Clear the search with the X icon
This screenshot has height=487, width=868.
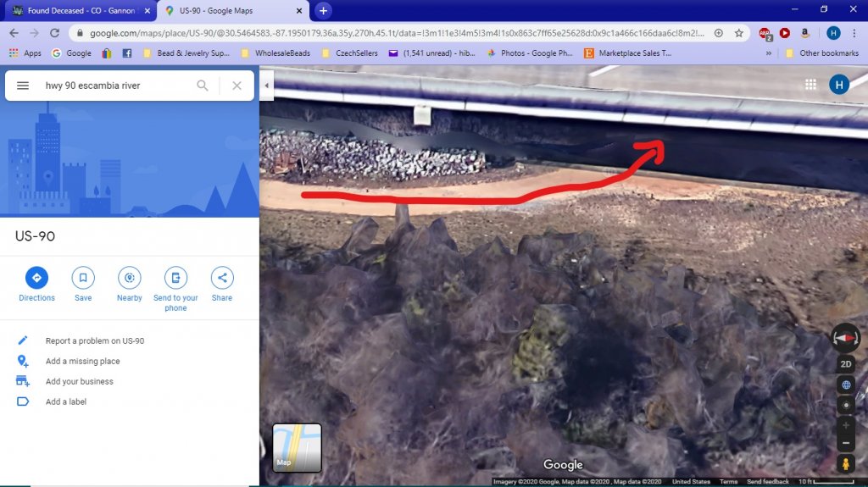pyautogui.click(x=236, y=86)
